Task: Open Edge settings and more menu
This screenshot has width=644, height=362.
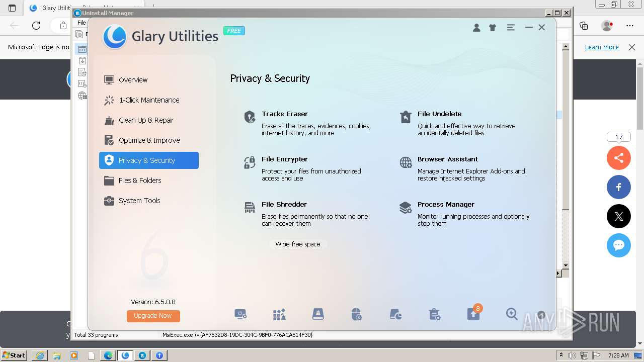Action: click(x=630, y=26)
